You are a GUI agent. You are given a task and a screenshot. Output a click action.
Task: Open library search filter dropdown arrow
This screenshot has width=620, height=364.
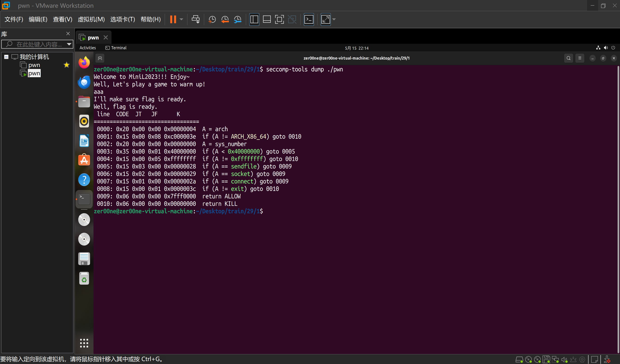(x=69, y=44)
